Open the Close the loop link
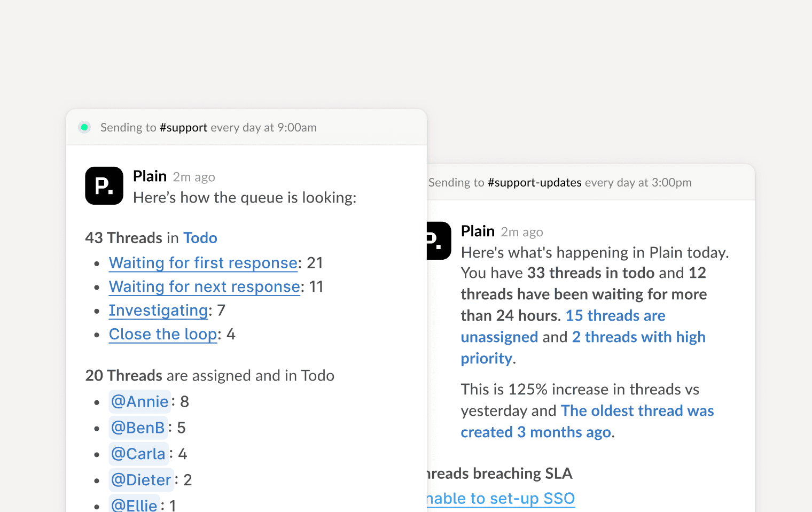812x512 pixels. point(163,335)
